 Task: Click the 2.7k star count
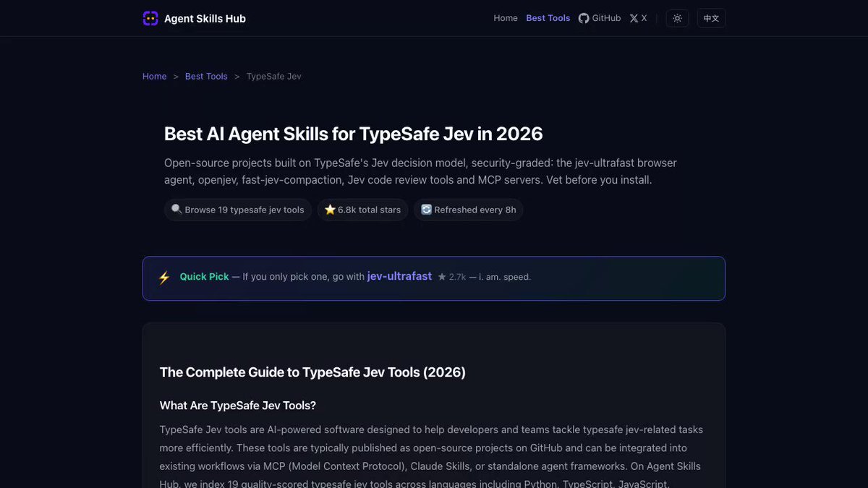click(452, 277)
